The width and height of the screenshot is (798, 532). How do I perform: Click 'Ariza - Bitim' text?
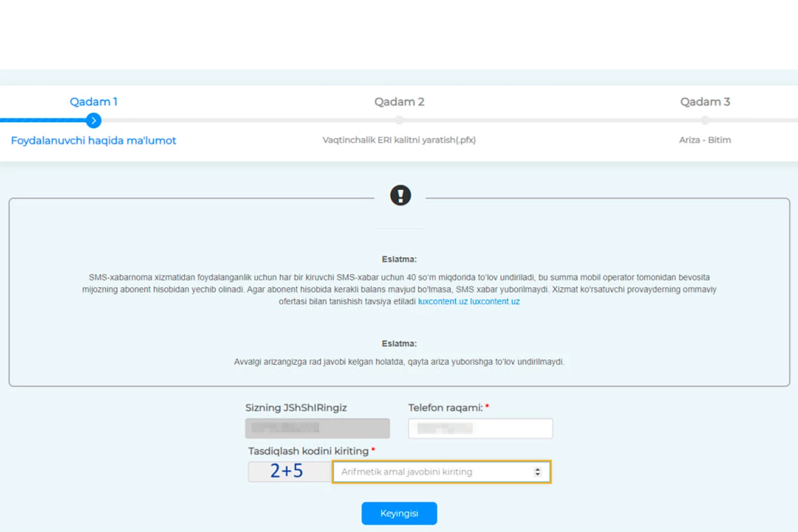pyautogui.click(x=705, y=140)
